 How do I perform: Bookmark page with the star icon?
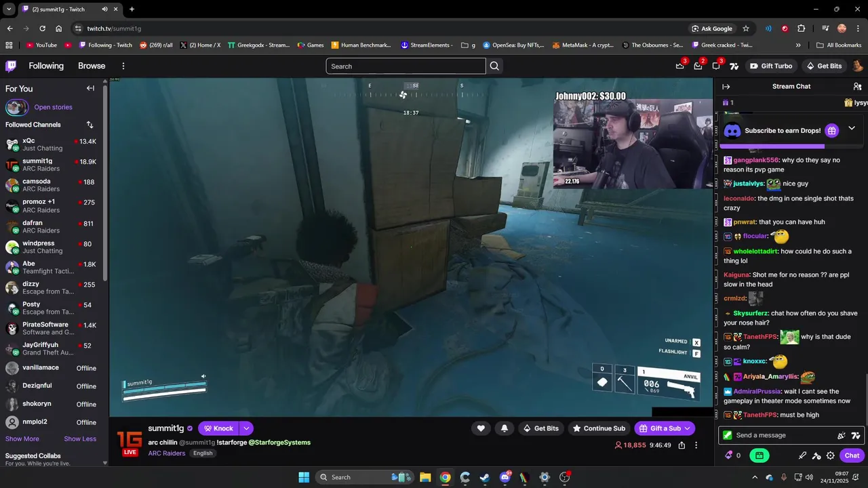tap(746, 28)
